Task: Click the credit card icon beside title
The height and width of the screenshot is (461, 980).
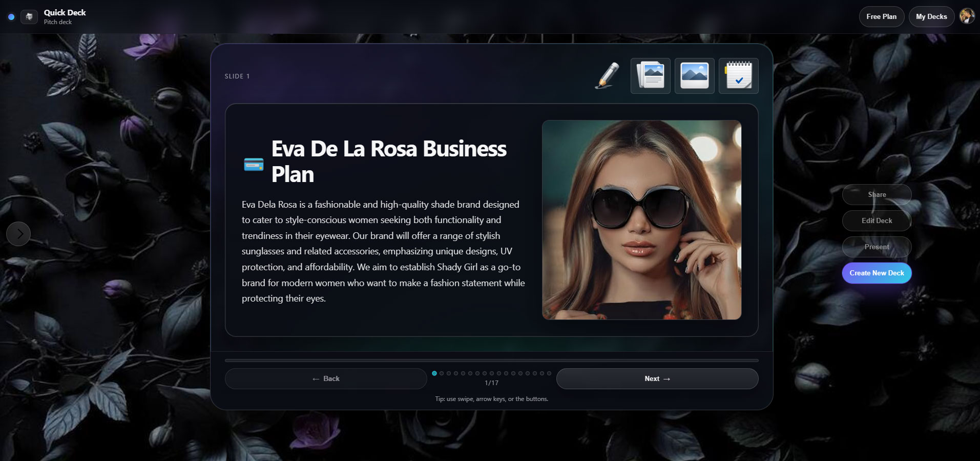Action: pyautogui.click(x=254, y=164)
